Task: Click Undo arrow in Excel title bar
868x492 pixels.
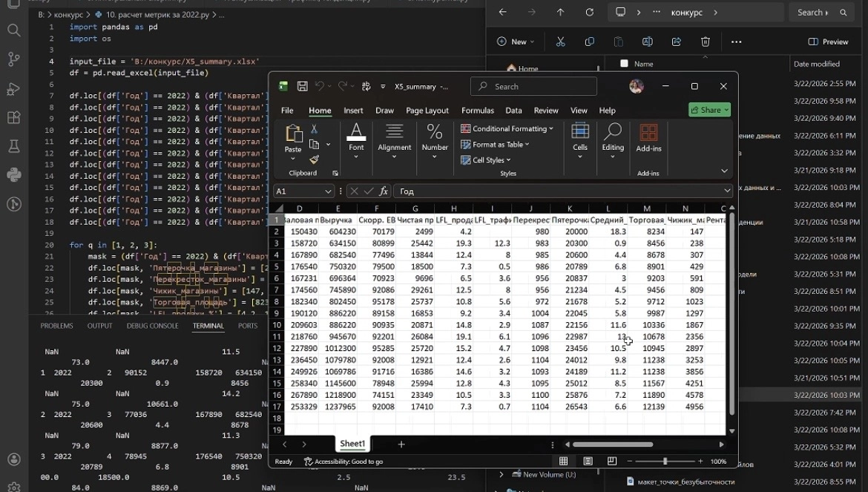Action: pos(320,86)
